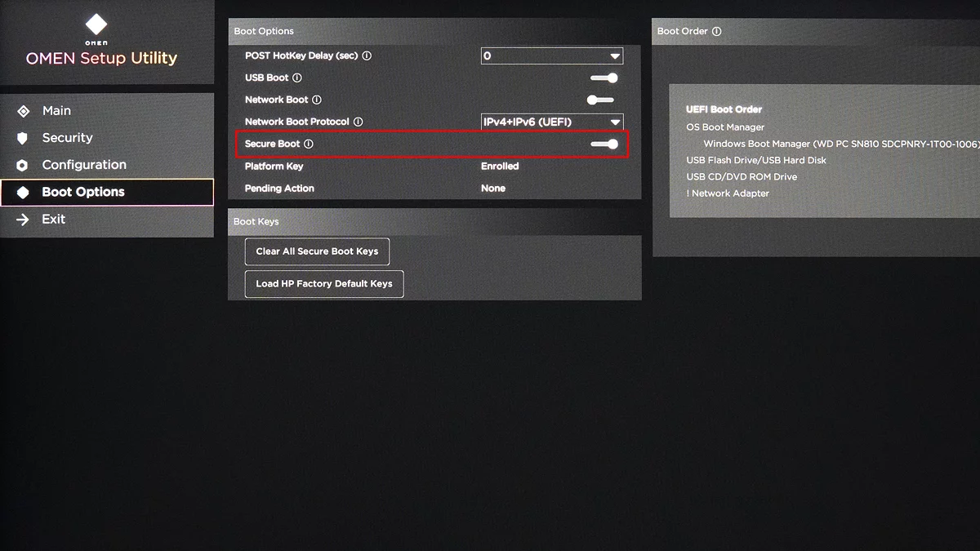This screenshot has height=551, width=980.
Task: Disable the USB Boot toggle
Action: [x=604, y=78]
